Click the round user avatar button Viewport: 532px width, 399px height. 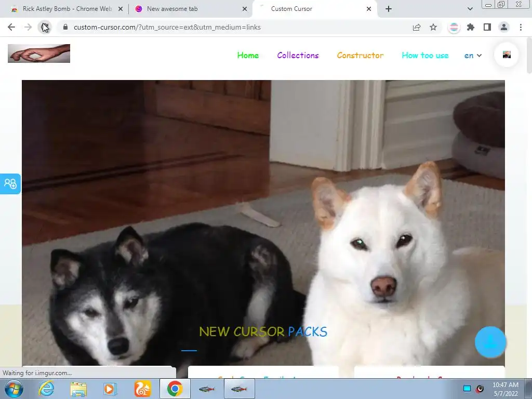tap(507, 55)
